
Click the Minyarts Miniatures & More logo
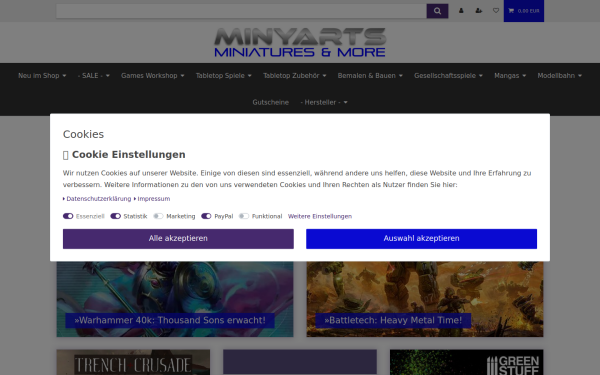point(300,42)
